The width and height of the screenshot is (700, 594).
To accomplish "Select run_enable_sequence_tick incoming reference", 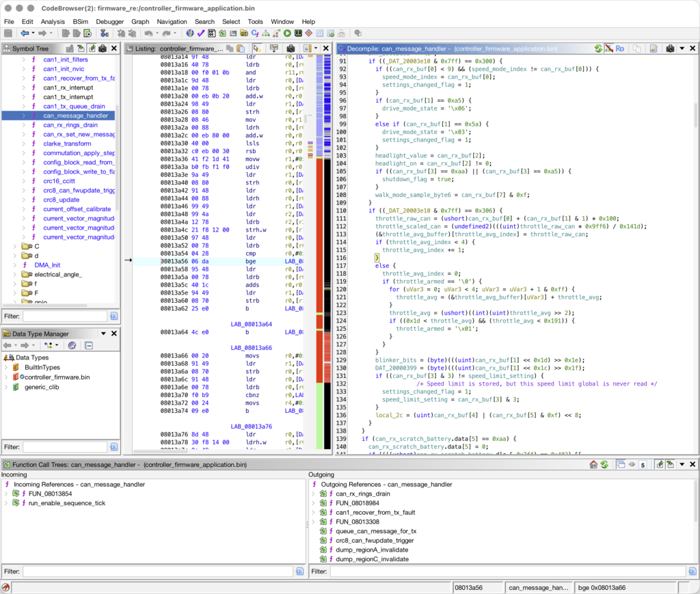I will [x=67, y=503].
